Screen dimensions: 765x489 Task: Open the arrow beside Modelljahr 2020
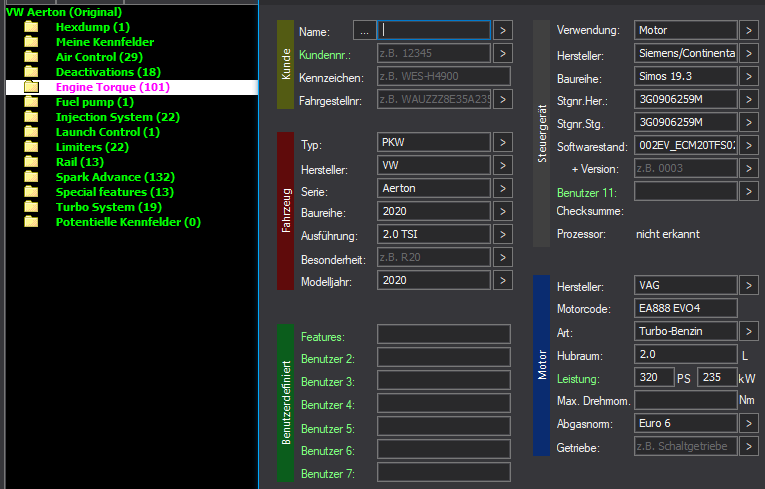click(x=503, y=280)
